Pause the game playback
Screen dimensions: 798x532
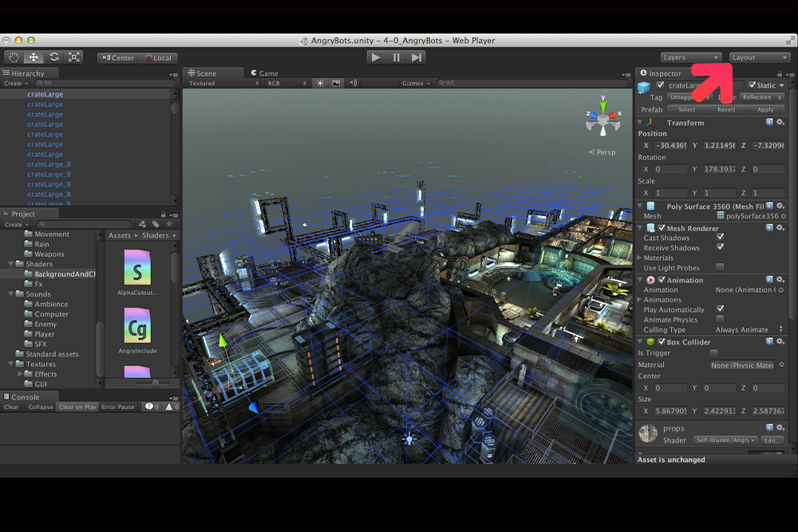[x=396, y=57]
